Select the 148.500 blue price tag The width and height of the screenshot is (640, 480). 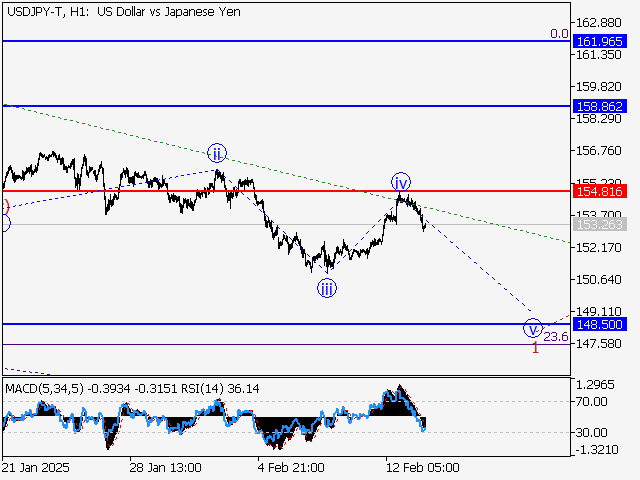600,324
